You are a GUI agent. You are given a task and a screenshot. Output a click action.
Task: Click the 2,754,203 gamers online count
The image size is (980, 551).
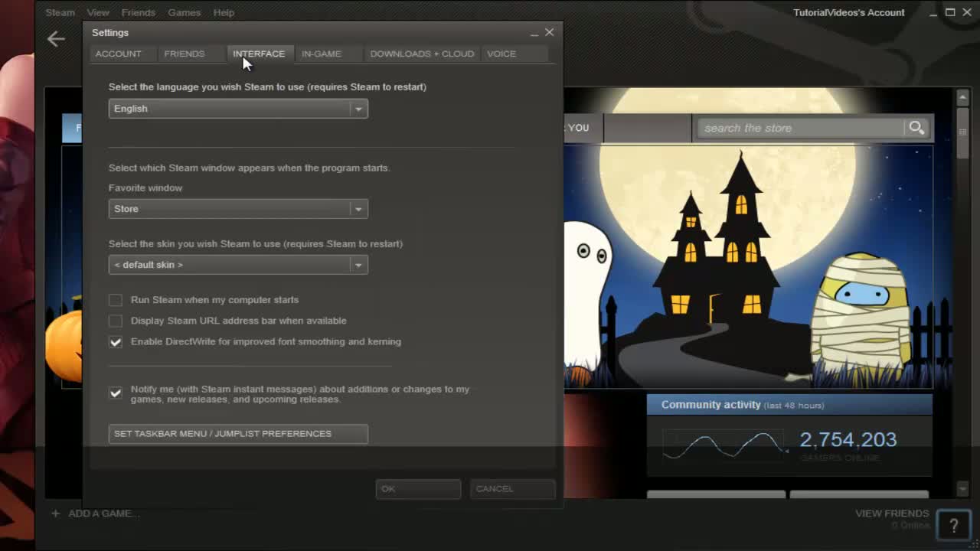[x=848, y=440]
